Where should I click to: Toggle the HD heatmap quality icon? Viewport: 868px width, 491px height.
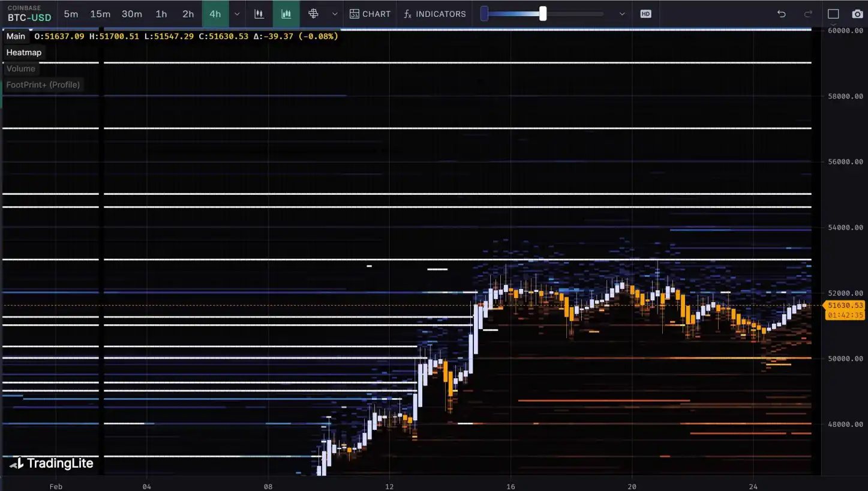coord(645,14)
